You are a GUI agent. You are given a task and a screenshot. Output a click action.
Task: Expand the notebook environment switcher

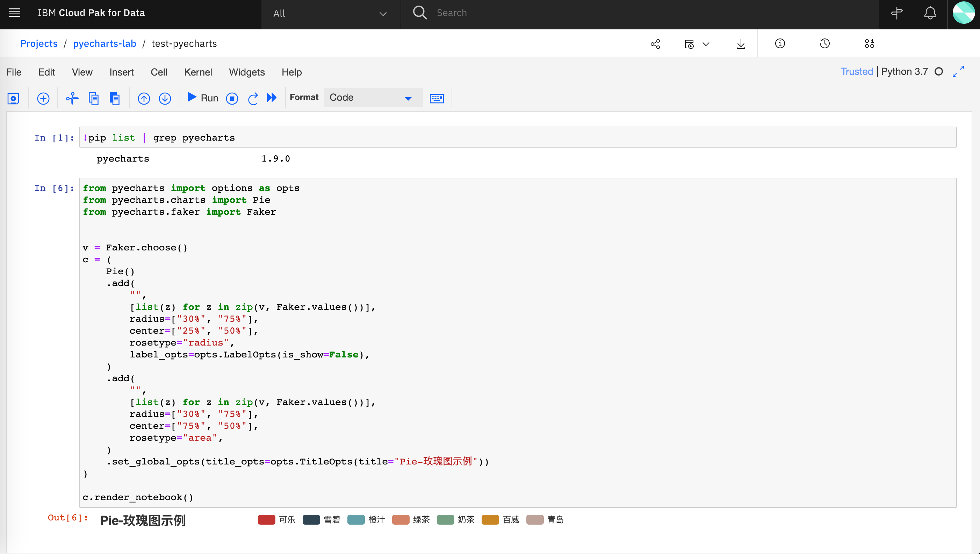pos(704,43)
